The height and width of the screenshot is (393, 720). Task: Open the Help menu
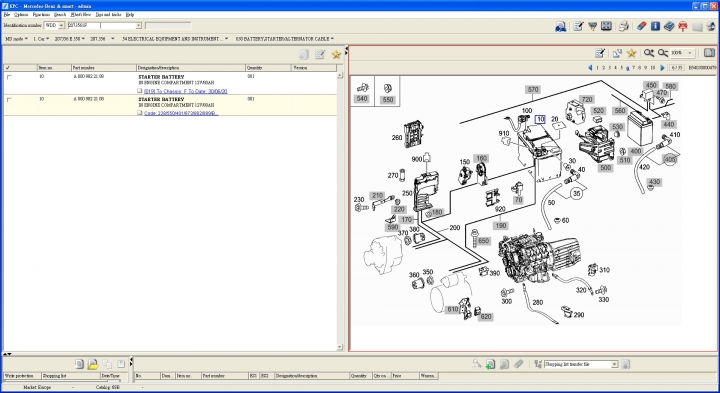tap(130, 15)
